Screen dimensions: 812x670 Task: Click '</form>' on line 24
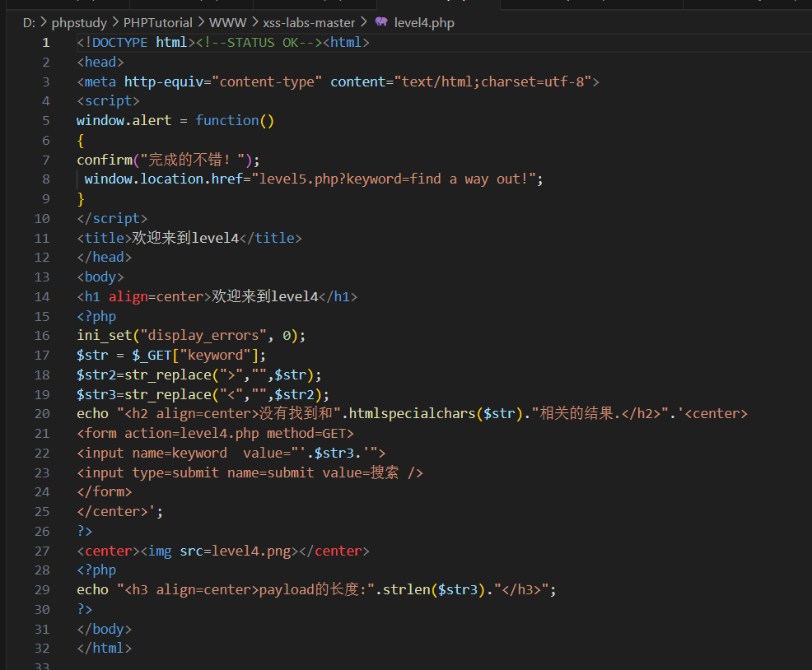click(104, 492)
